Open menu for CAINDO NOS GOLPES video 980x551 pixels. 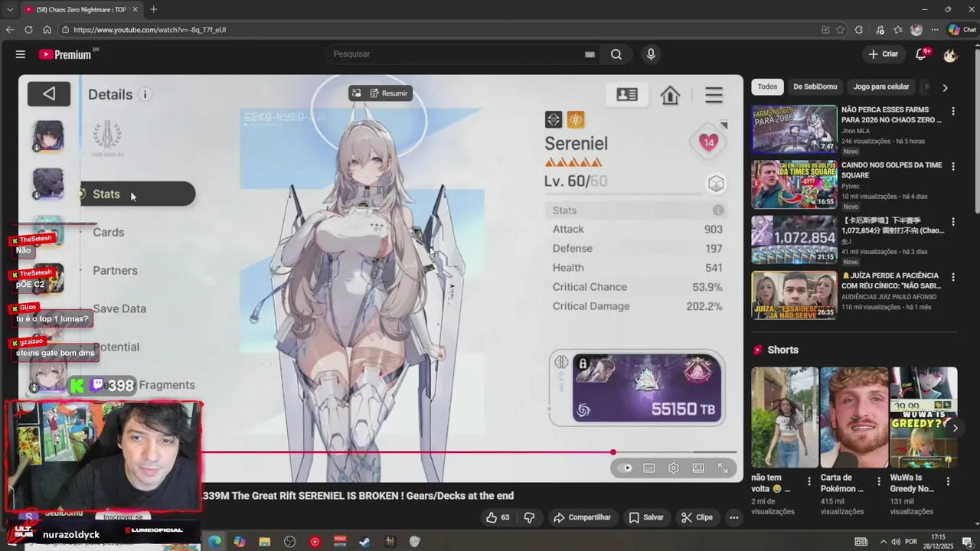[x=953, y=166]
